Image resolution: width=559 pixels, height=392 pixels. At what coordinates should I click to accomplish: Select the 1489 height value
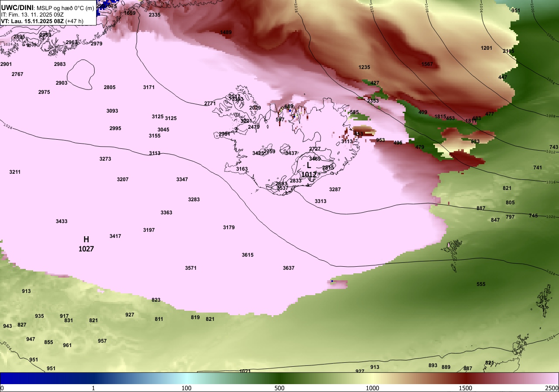[x=226, y=32]
